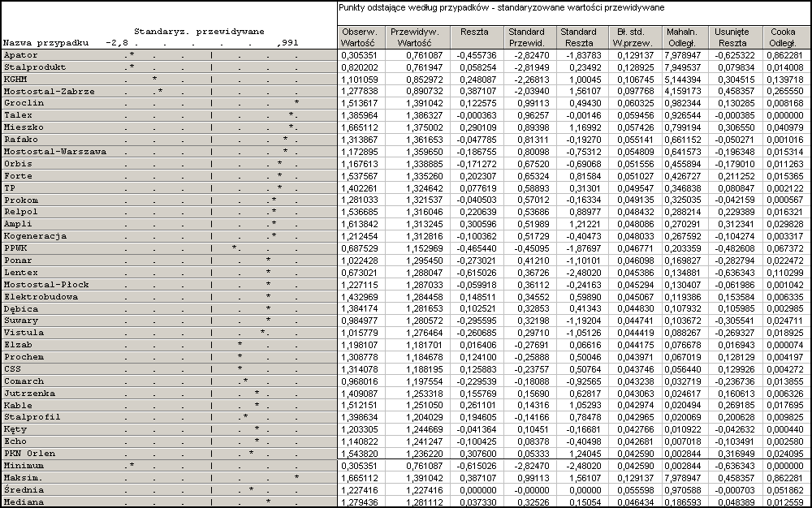The height and width of the screenshot is (508, 812).
Task: Click Lentex's residual value -0,615026
Action: [477, 273]
